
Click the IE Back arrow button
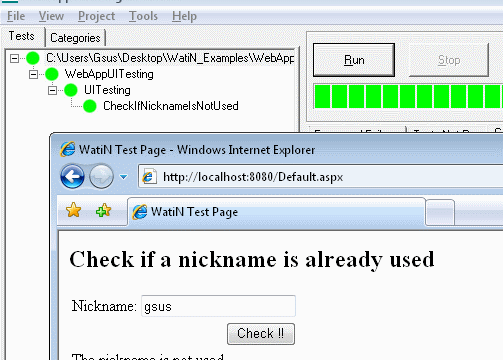pyautogui.click(x=72, y=176)
